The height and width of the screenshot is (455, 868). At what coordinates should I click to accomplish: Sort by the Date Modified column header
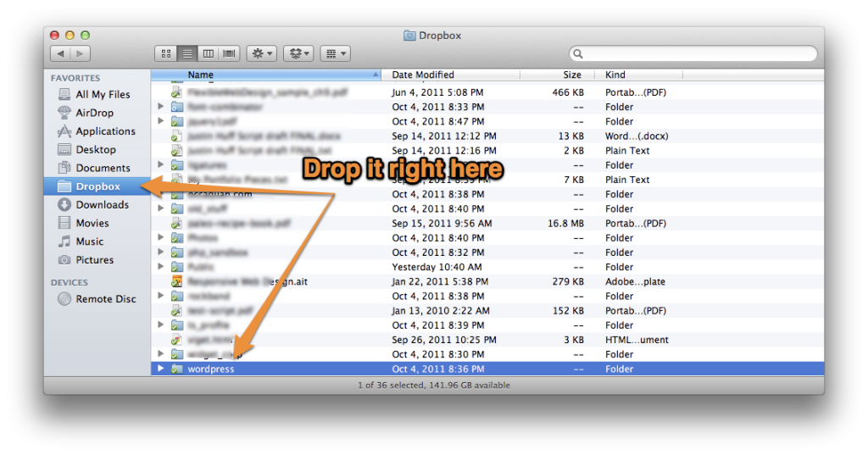click(x=450, y=75)
